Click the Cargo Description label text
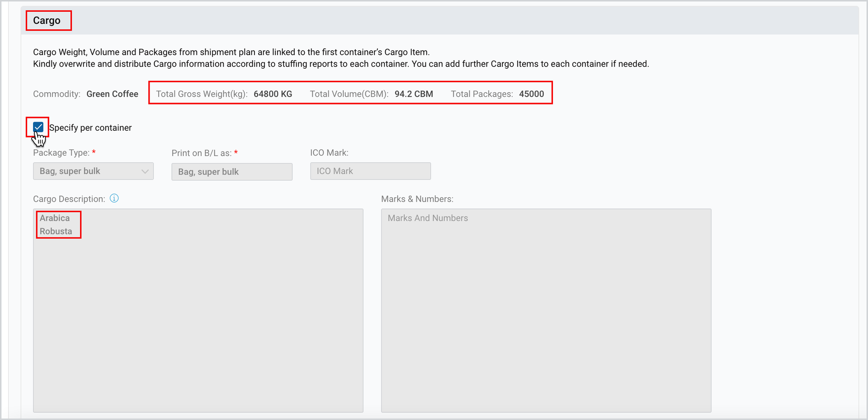The image size is (868, 420). 69,199
